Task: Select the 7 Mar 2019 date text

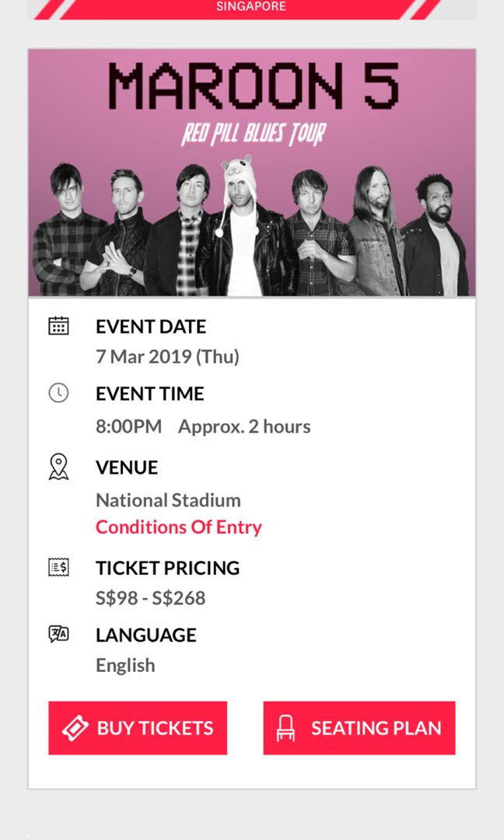Action: 166,357
